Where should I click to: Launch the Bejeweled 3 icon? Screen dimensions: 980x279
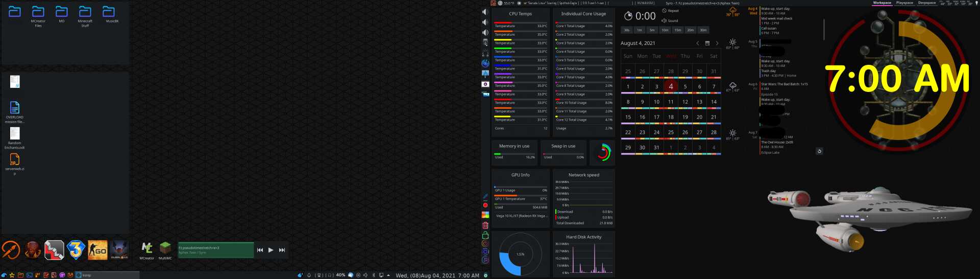coord(76,250)
